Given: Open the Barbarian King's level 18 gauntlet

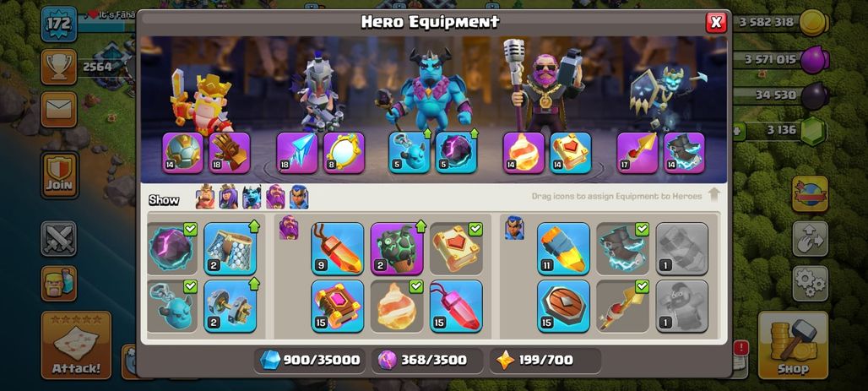Looking at the screenshot, I should pyautogui.click(x=230, y=153).
